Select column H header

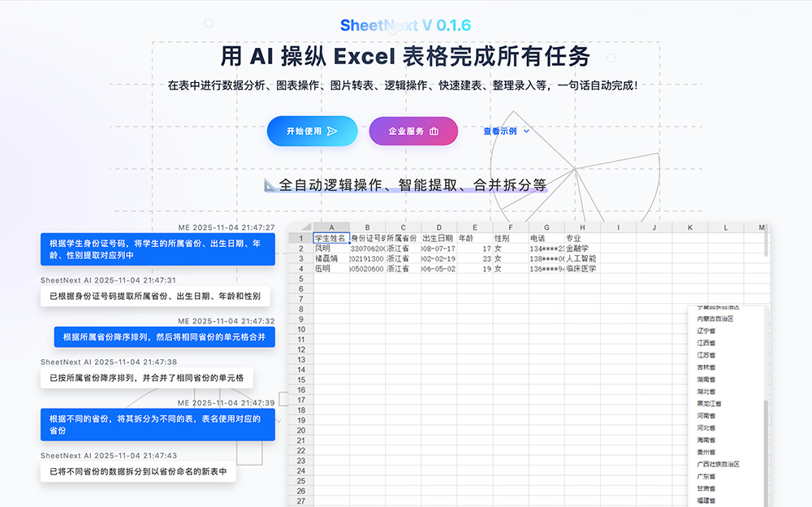[582, 227]
